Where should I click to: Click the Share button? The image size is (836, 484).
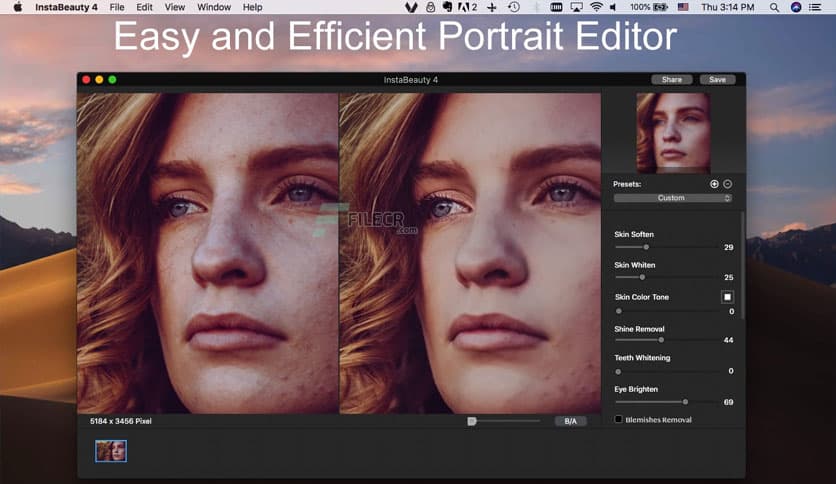click(672, 79)
